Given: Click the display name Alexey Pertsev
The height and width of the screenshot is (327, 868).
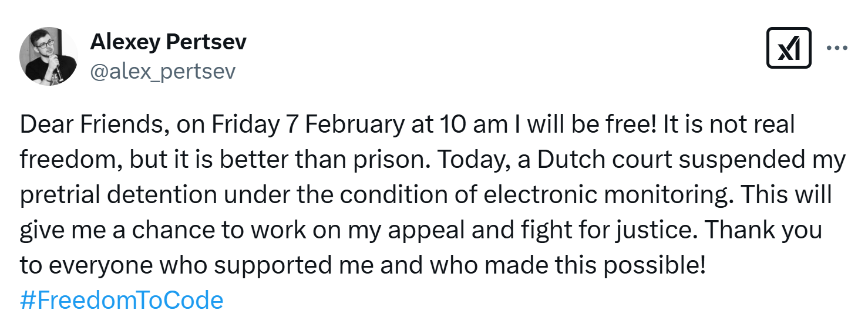Looking at the screenshot, I should coord(168,42).
